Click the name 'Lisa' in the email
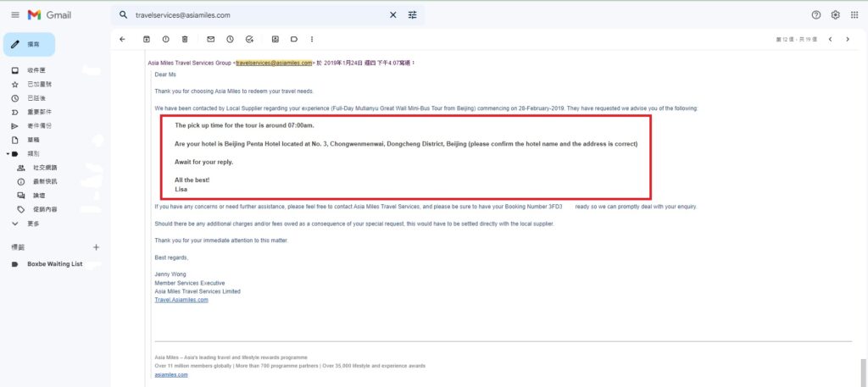The image size is (868, 387). [x=181, y=189]
